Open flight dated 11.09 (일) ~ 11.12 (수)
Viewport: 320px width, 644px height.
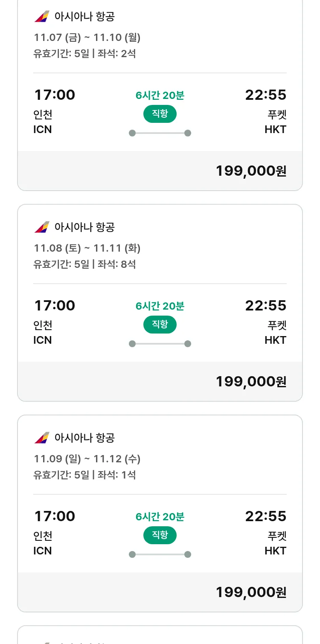tap(87, 458)
